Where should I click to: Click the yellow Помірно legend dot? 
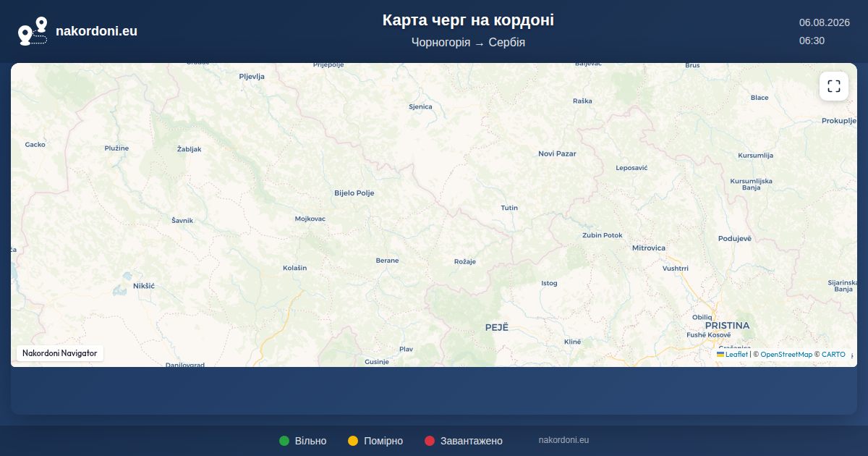point(353,441)
